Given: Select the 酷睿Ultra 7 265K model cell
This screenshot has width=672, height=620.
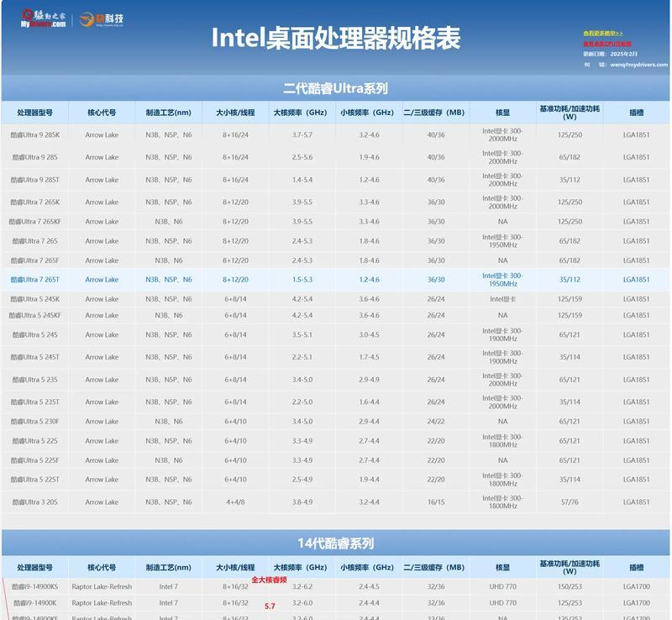Looking at the screenshot, I should point(34,202).
